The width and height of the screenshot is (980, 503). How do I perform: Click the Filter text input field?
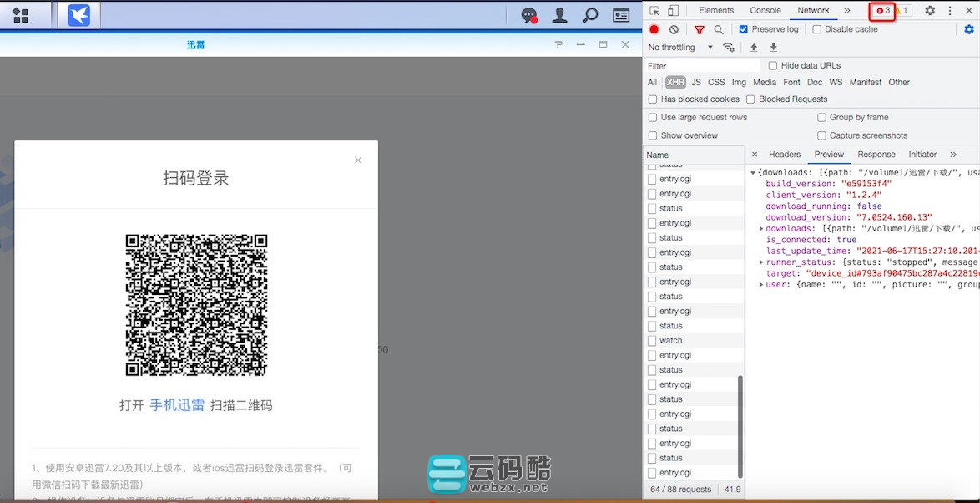coord(701,66)
